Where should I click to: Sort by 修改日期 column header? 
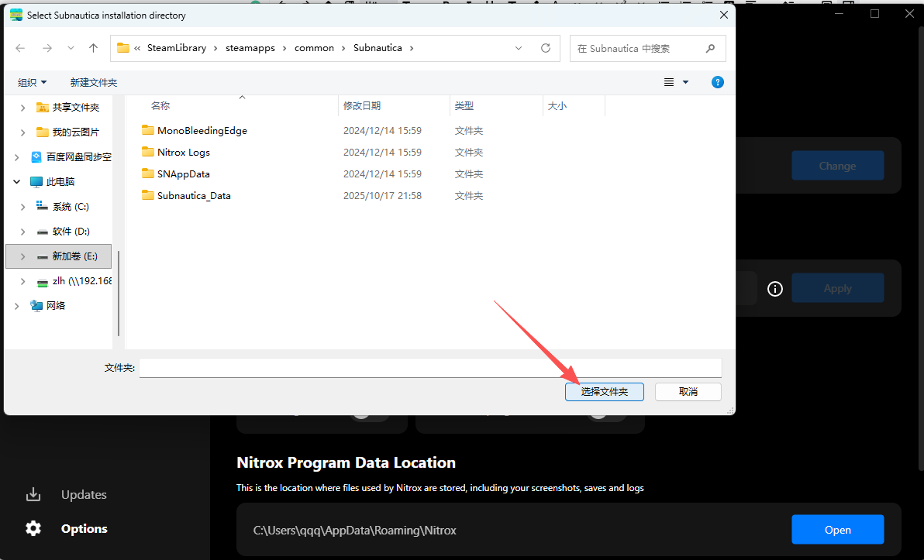pos(362,106)
